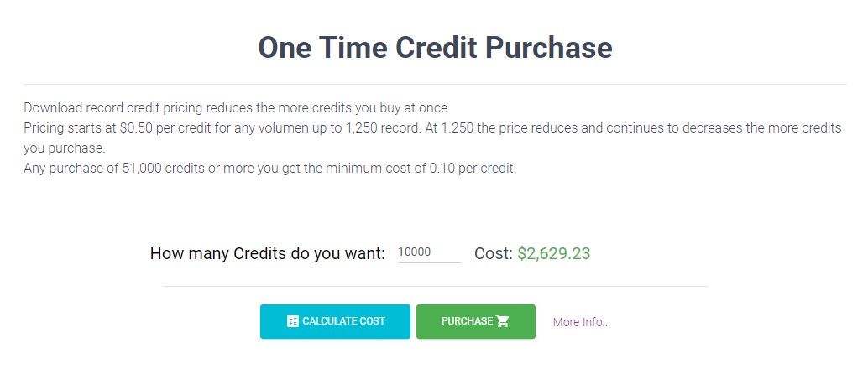Hit the green Purchase button

point(475,321)
